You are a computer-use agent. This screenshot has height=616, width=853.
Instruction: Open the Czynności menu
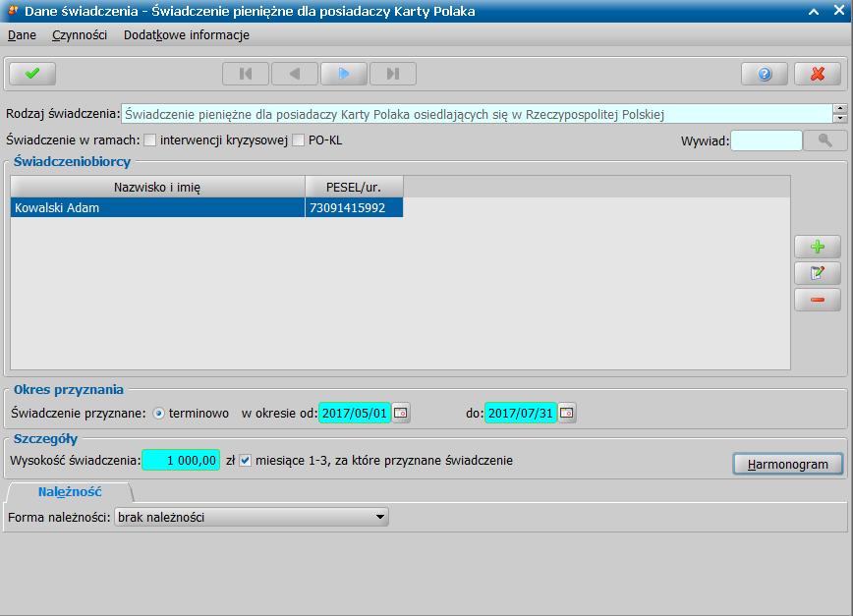point(80,34)
